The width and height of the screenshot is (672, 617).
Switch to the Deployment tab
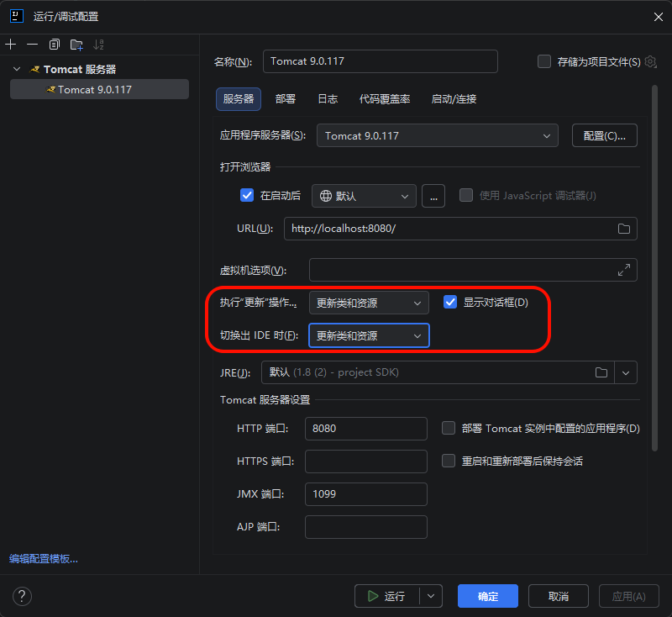click(x=286, y=99)
